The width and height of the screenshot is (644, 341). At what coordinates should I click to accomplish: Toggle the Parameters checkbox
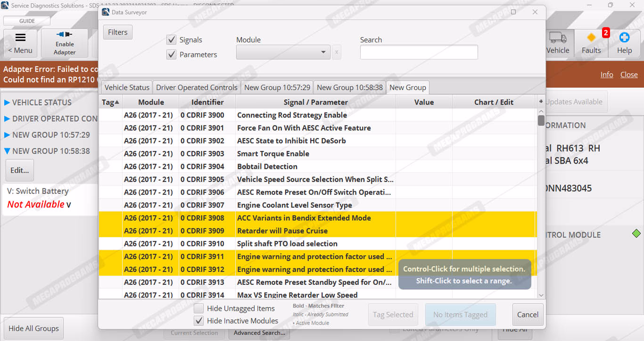coord(171,55)
